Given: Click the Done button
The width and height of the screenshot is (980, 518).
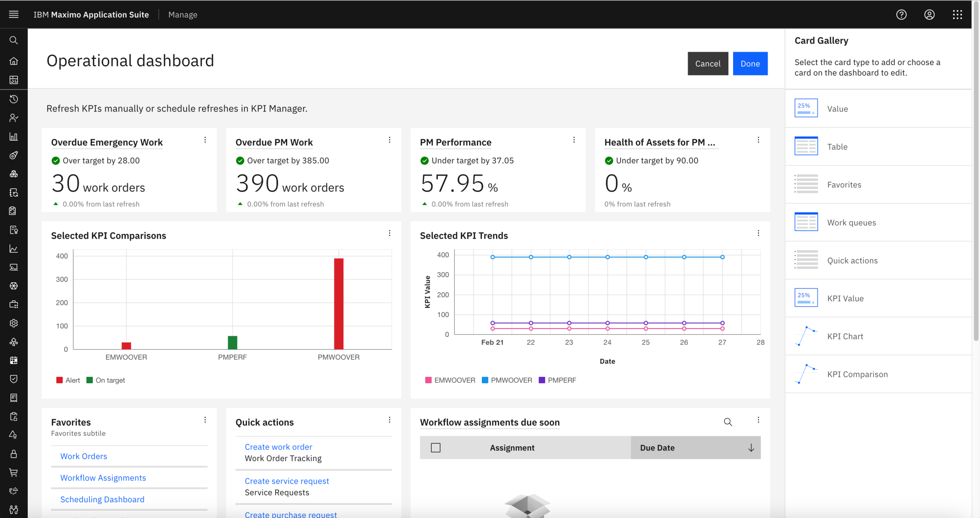Looking at the screenshot, I should coord(750,63).
